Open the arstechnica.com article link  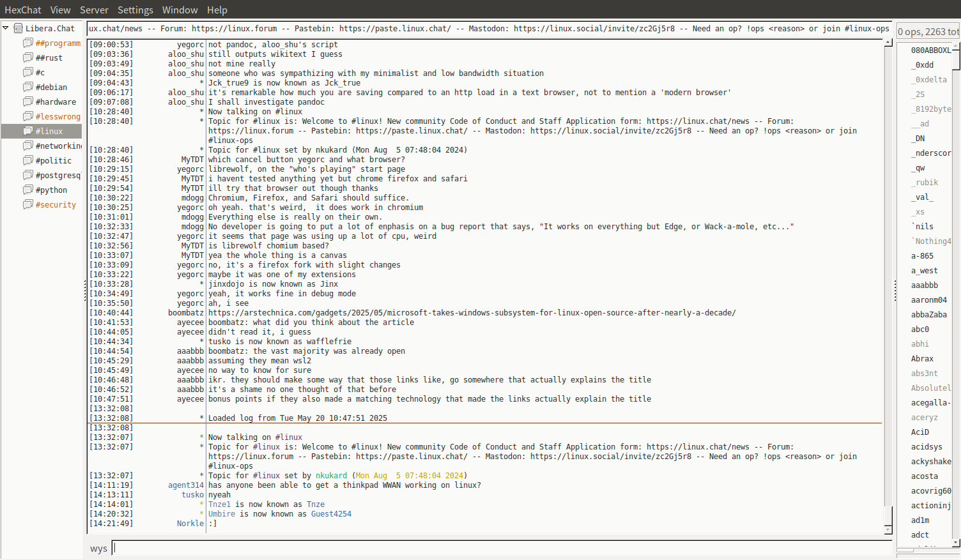[472, 313]
